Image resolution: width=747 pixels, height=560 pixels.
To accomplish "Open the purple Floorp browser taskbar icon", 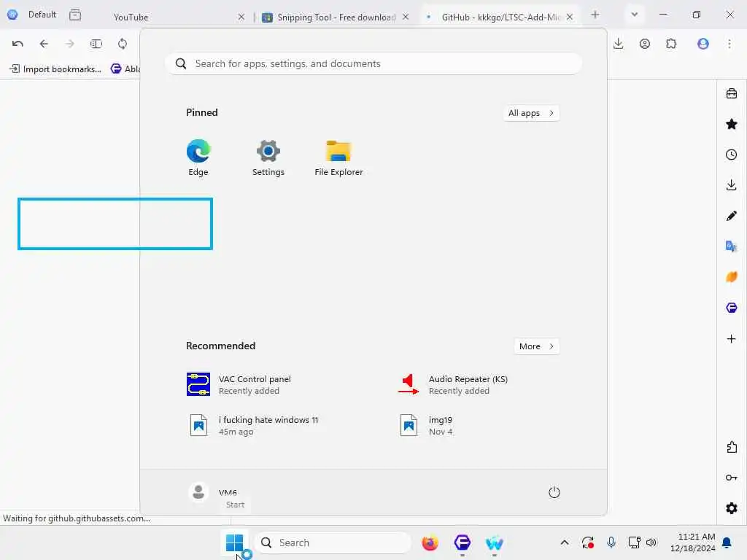I will [x=462, y=542].
